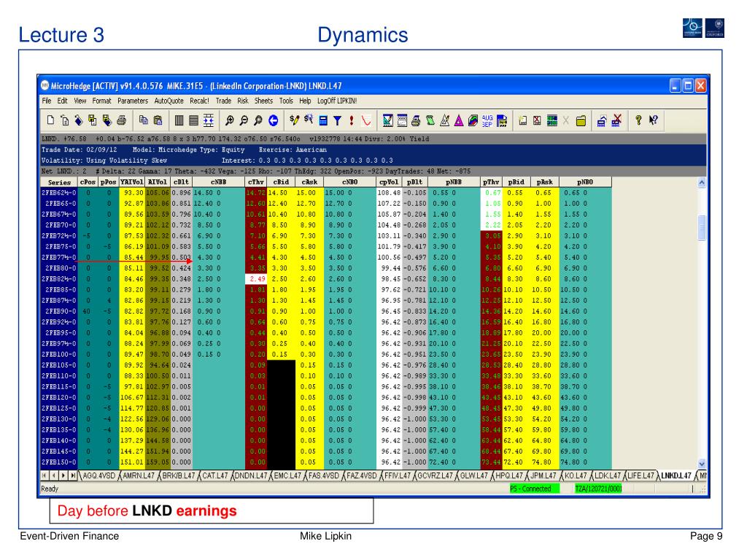Open the Risk menu
The height and width of the screenshot is (560, 747).
[243, 101]
